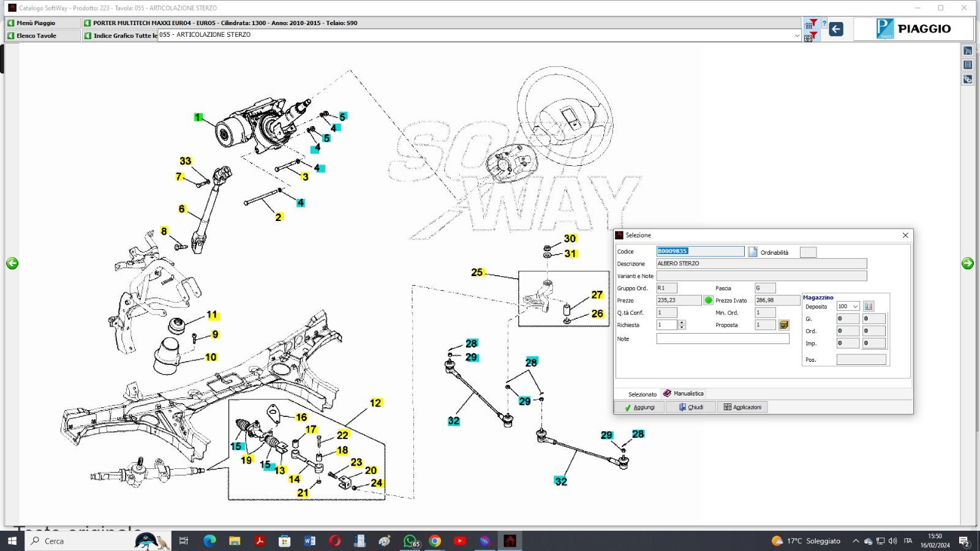Open Google Chrome from the taskbar

click(435, 541)
